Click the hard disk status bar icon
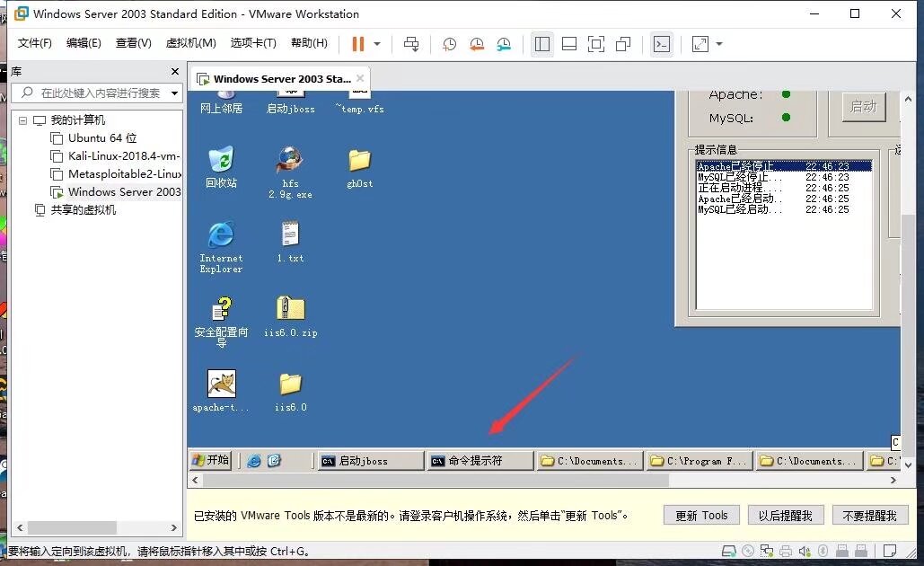 click(729, 552)
